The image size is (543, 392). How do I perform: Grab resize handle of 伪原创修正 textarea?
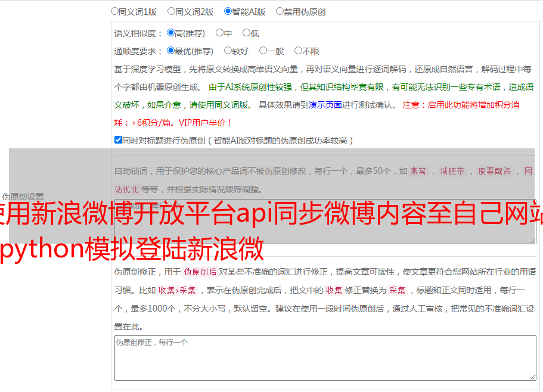(533, 377)
